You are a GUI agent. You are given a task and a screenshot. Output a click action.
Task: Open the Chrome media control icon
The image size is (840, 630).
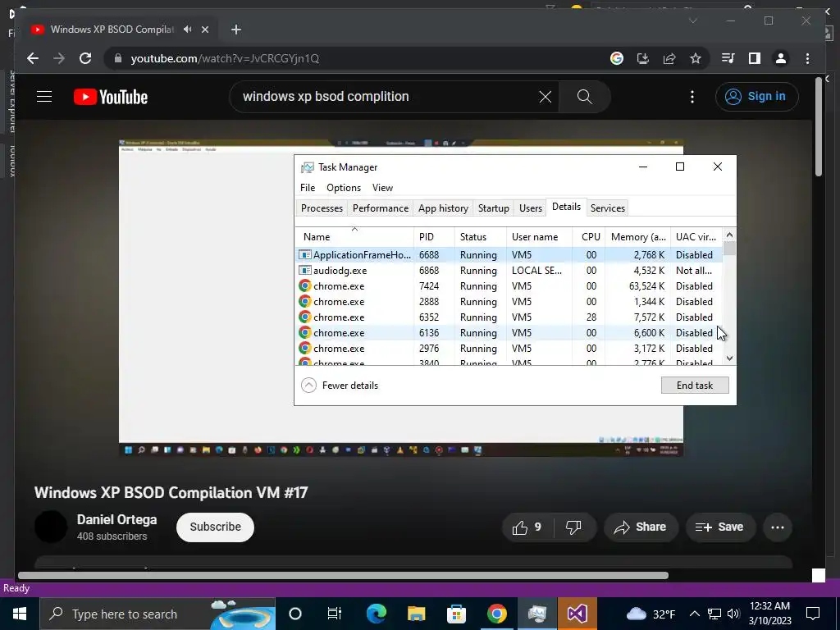click(x=728, y=58)
